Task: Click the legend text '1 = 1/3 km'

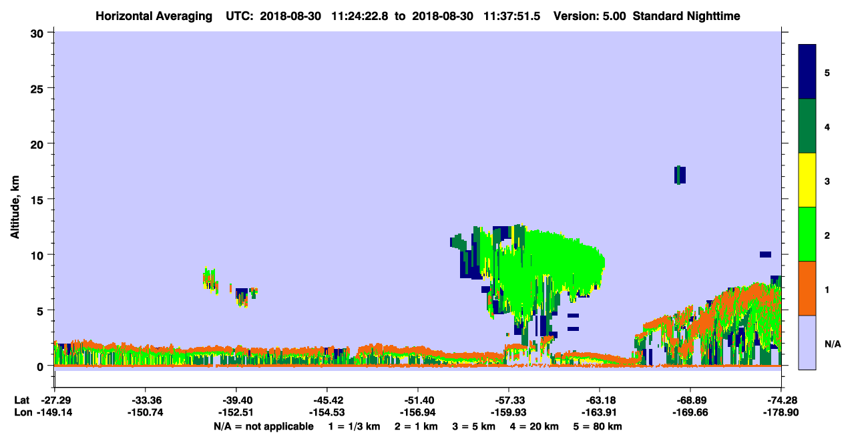Action: coord(353,426)
